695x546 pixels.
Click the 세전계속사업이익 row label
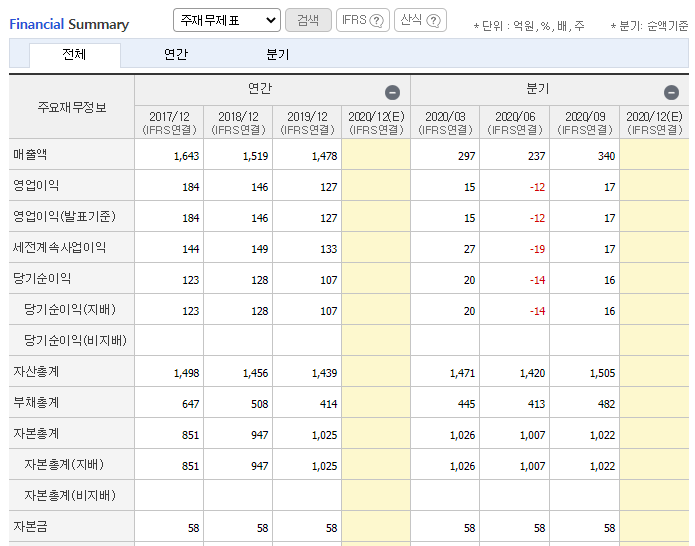coord(59,247)
